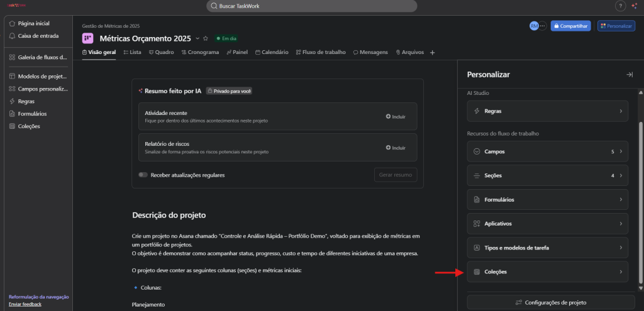The width and height of the screenshot is (644, 311).
Task: Expand the Campos section in Personalizar
Action: (547, 151)
